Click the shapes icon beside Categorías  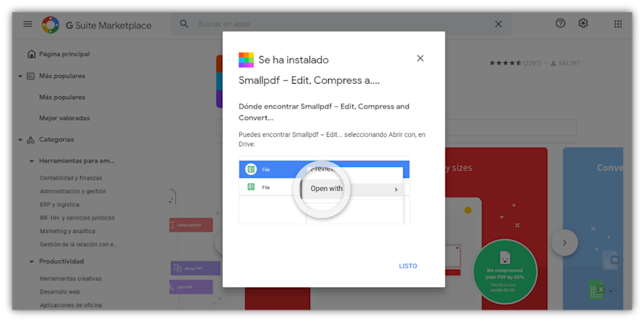tap(31, 140)
